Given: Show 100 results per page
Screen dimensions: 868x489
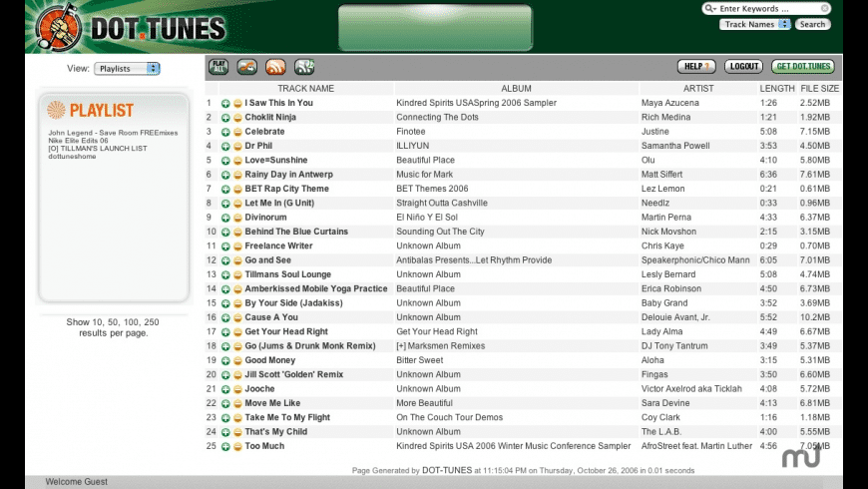Looking at the screenshot, I should point(132,322).
